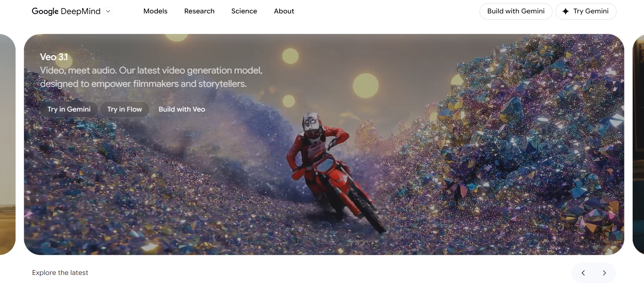Open the Research menu
The image size is (644, 289).
[x=199, y=11]
